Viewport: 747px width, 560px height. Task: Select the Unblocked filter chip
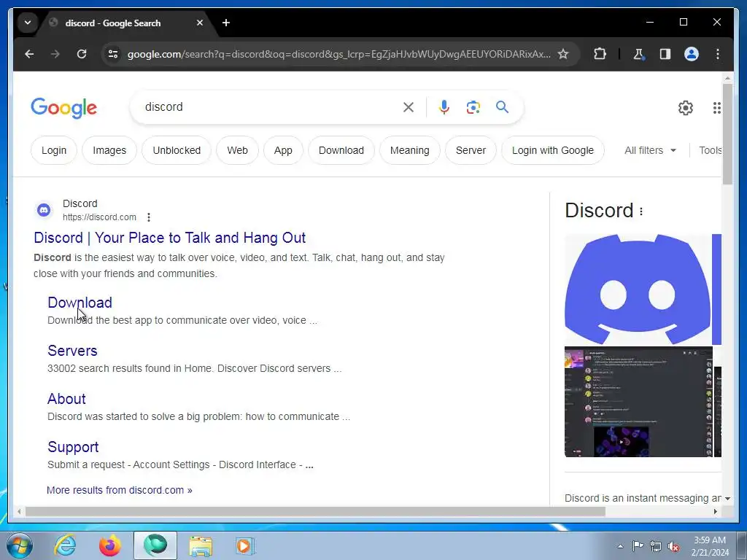[177, 150]
